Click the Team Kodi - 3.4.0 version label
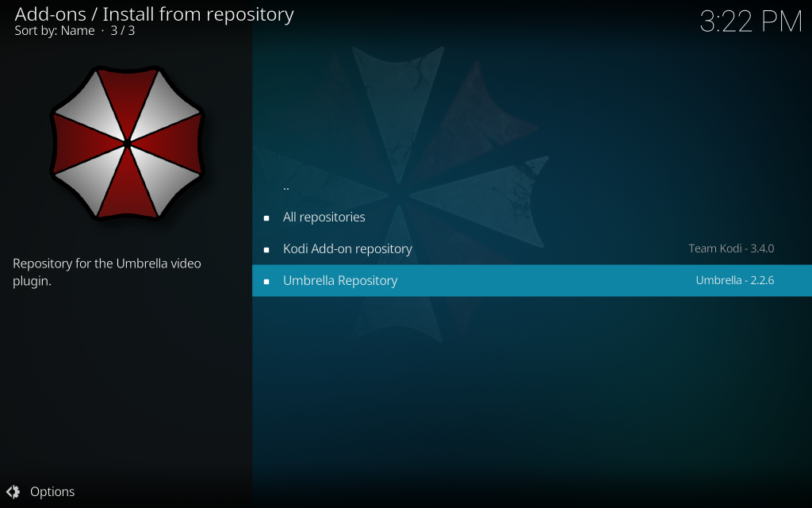 tap(730, 248)
